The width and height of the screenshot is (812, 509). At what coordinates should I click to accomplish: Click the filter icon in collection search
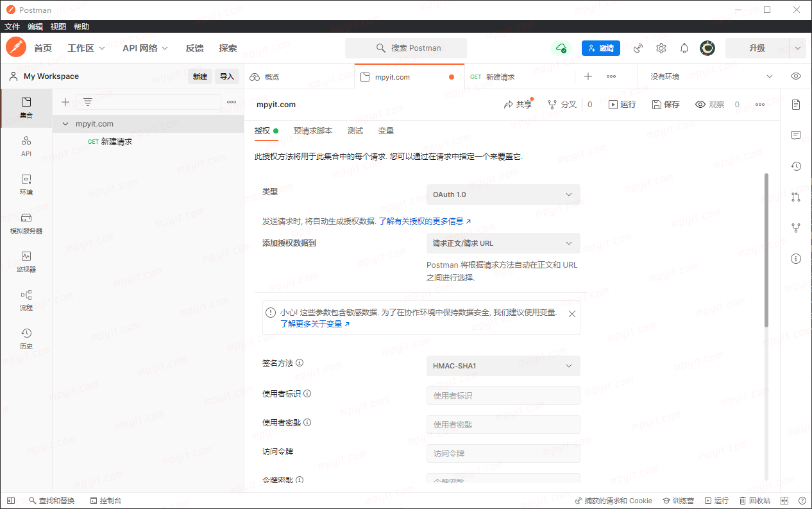(88, 102)
